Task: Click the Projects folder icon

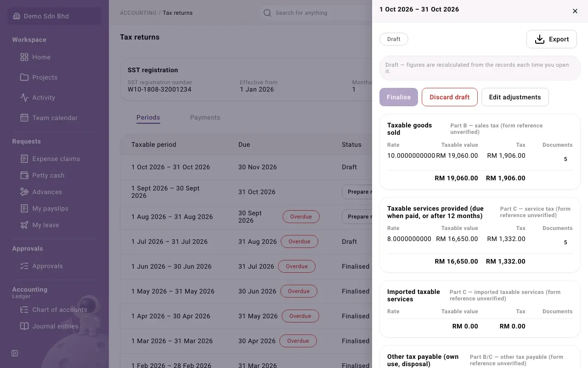Action: coord(24,77)
